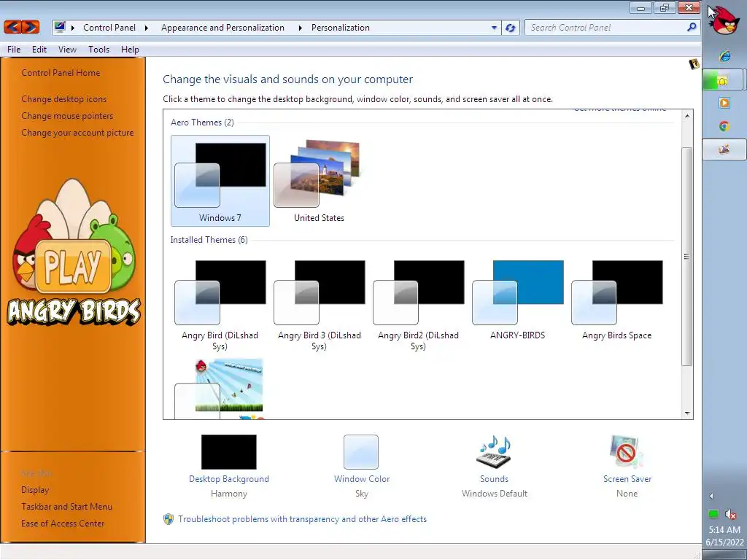Open Taskbar and Start Menu link
Screen dimensions: 747x560
[66, 507]
